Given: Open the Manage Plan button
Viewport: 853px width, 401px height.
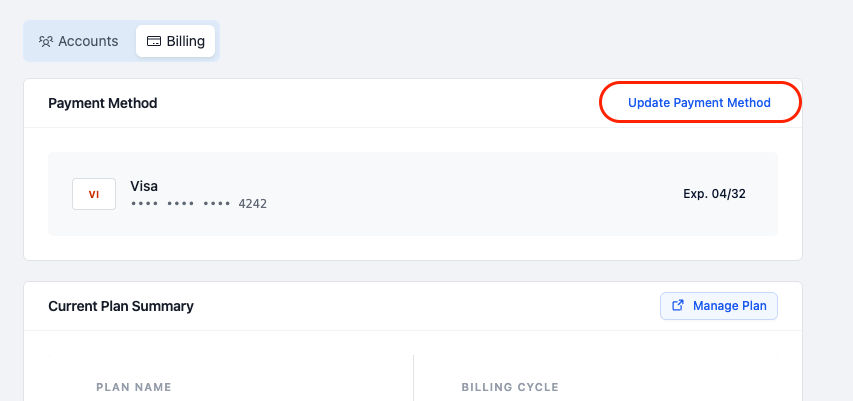Looking at the screenshot, I should (719, 306).
